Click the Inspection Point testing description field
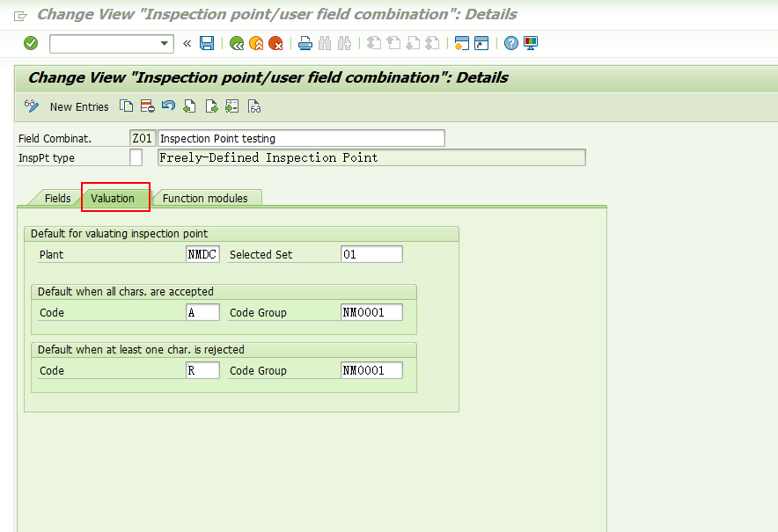 pyautogui.click(x=301, y=138)
